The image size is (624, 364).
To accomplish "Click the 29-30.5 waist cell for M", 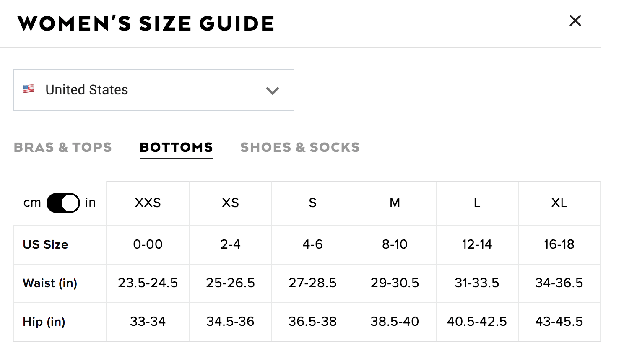I will point(395,283).
